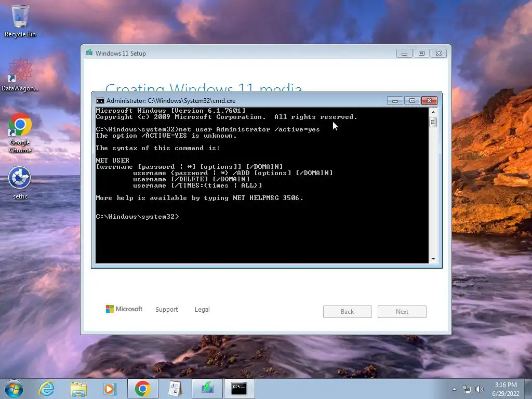Switch to the cmd.exe taskbar item
This screenshot has width=532, height=399.
pos(239,389)
